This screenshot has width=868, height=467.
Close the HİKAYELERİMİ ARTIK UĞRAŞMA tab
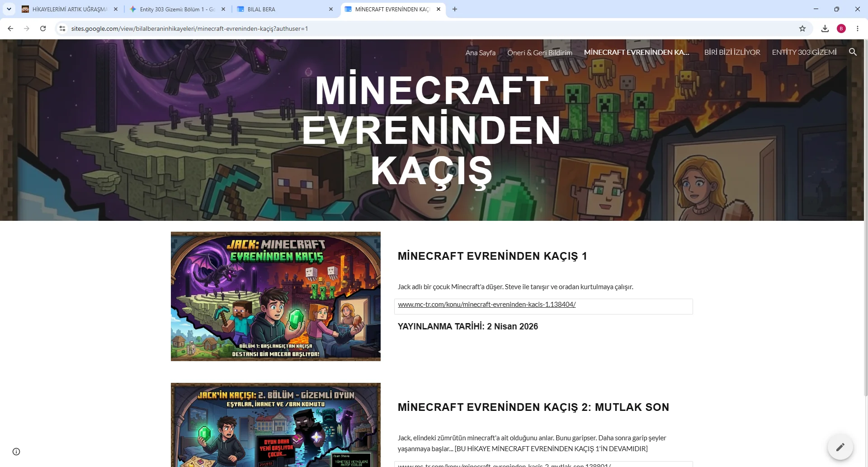pyautogui.click(x=116, y=9)
